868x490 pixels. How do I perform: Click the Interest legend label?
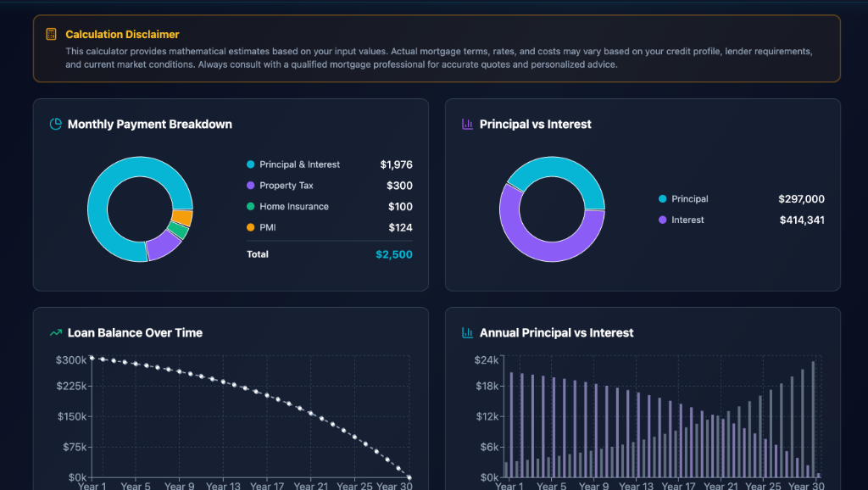tap(687, 220)
